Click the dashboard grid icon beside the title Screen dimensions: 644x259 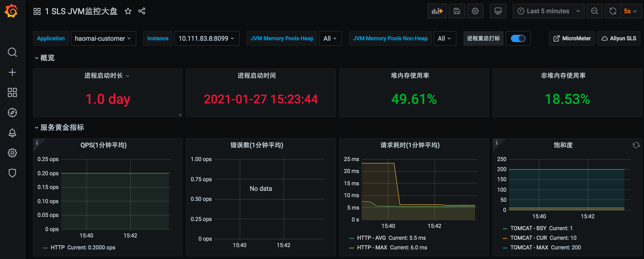[37, 11]
